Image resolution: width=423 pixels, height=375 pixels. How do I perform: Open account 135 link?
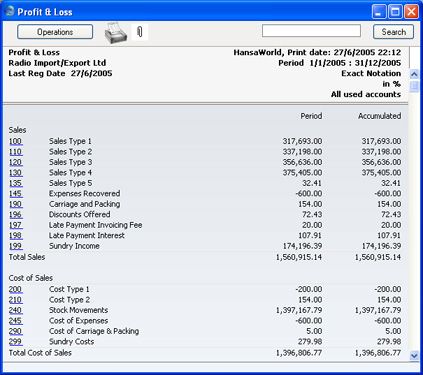click(15, 183)
